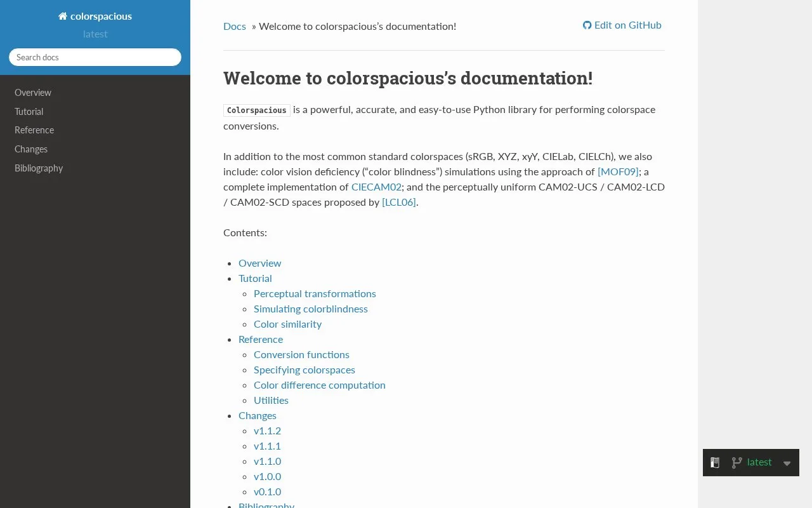View the v0.1.0 changelog entry

click(268, 491)
